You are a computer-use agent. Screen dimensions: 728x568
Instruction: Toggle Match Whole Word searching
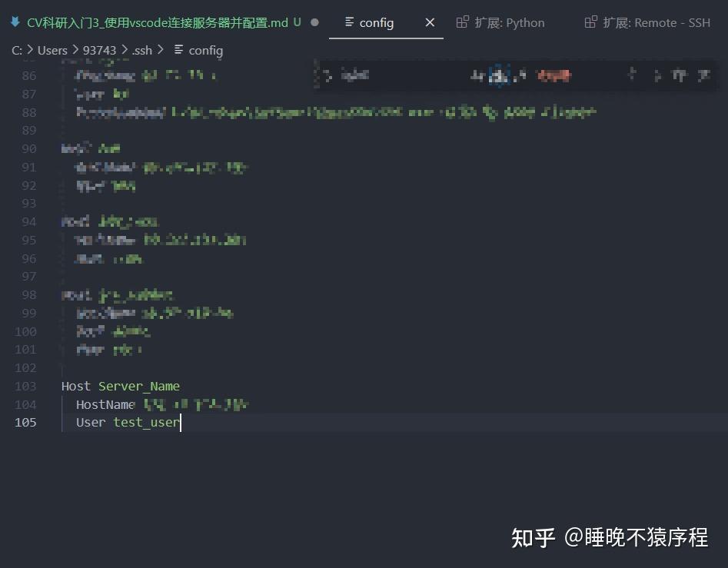pyautogui.click(x=500, y=75)
